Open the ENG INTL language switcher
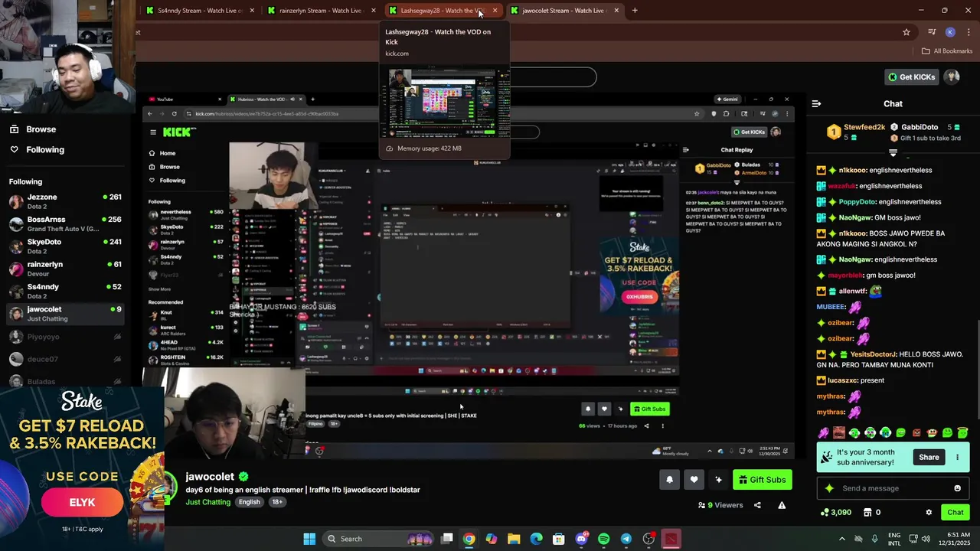 click(894, 539)
